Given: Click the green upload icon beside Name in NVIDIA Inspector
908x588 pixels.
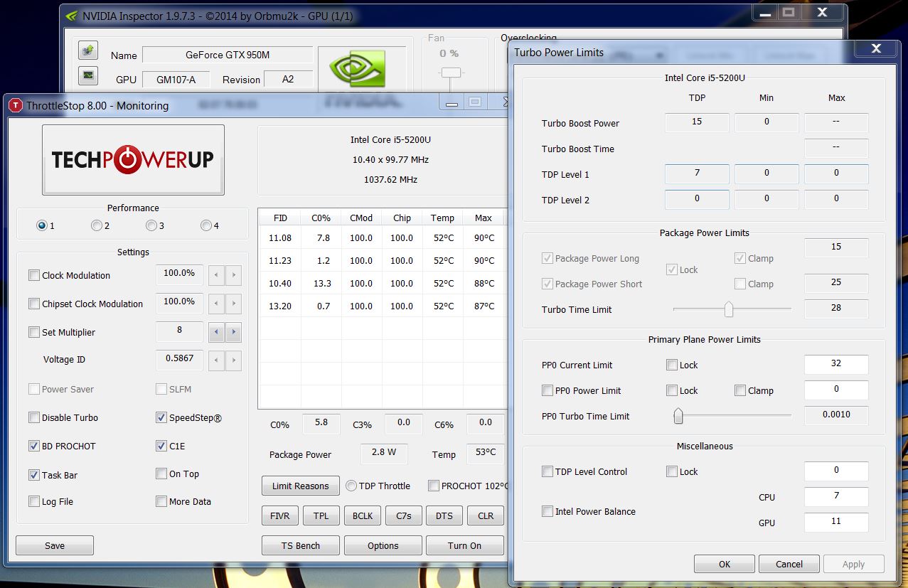Looking at the screenshot, I should tap(87, 50).
